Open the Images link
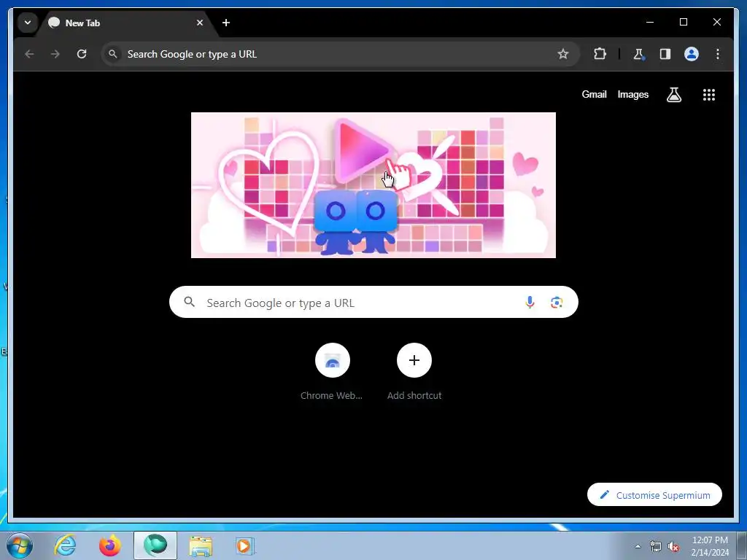747x560 pixels. pyautogui.click(x=632, y=94)
